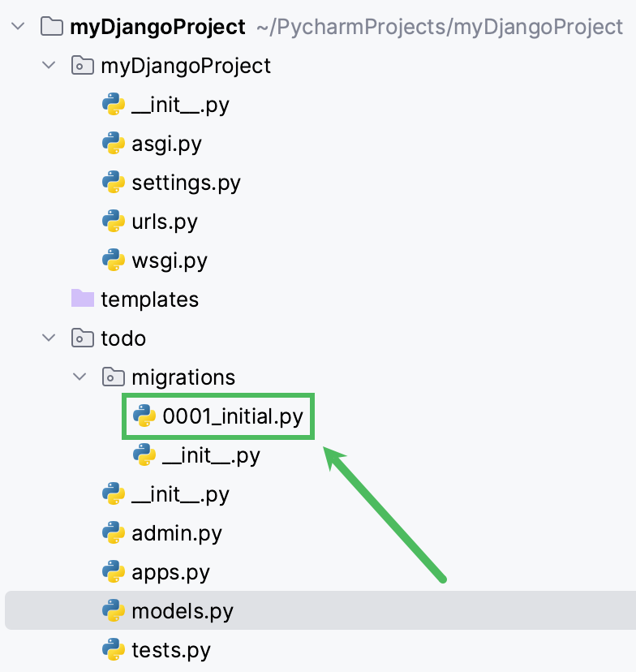Click the root myDjangoProject folder icon
636x672 pixels.
point(52,27)
